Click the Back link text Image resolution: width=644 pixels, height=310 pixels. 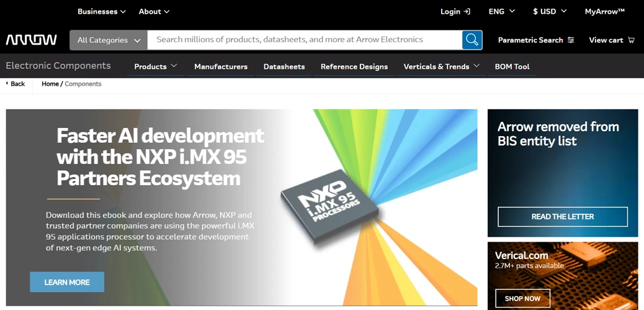click(x=17, y=83)
